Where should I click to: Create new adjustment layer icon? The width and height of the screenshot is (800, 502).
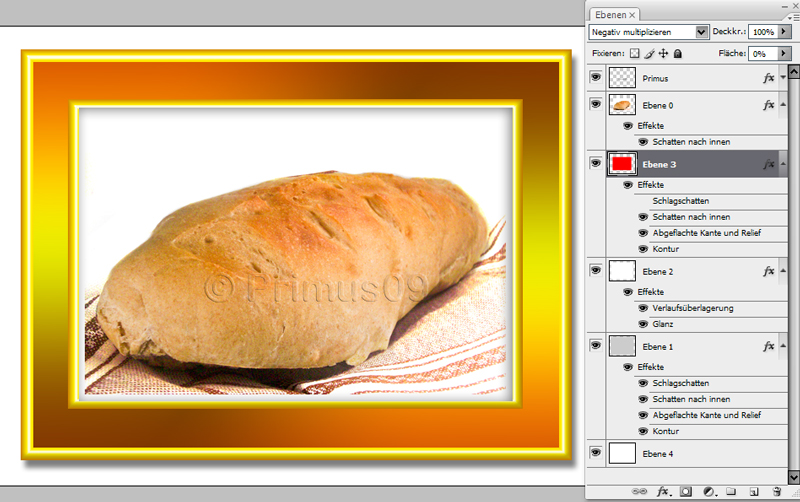coord(709,492)
